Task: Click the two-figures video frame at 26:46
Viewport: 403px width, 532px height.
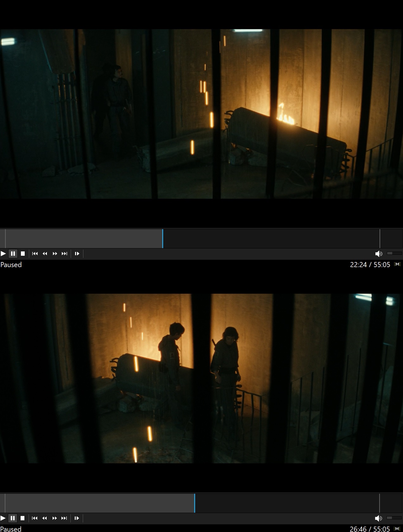Action: click(201, 379)
